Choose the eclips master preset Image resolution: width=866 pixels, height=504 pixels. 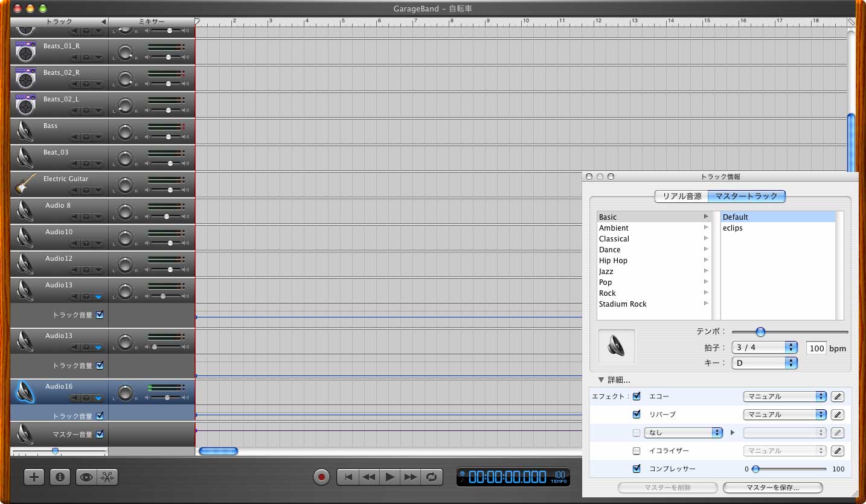pyautogui.click(x=778, y=228)
